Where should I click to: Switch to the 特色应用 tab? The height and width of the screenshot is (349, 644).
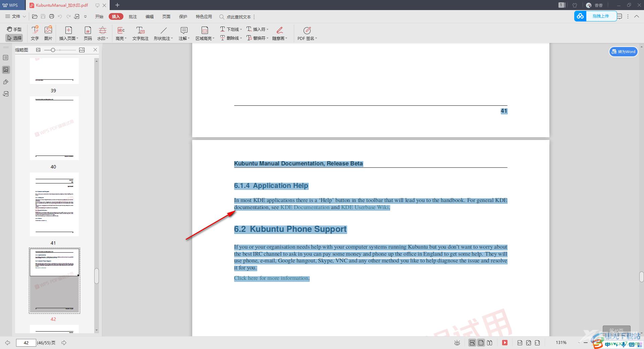204,16
